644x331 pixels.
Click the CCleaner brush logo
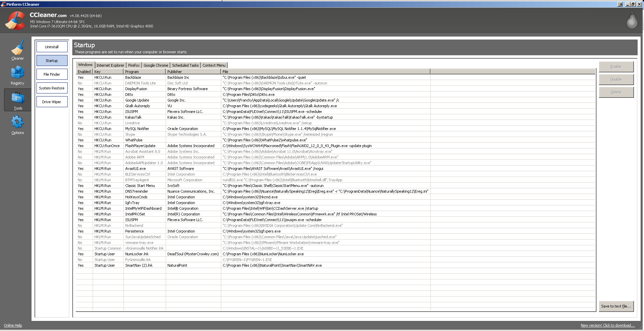click(x=15, y=20)
